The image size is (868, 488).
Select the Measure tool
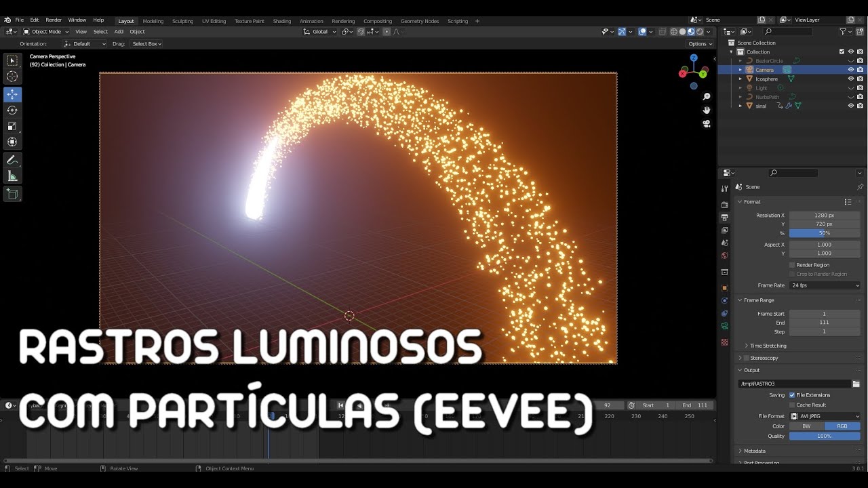coord(12,176)
